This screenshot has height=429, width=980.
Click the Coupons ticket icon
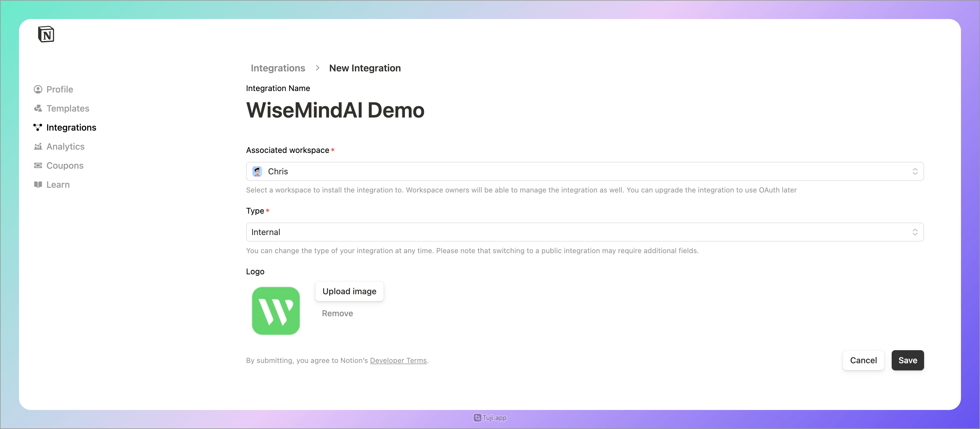[38, 166]
